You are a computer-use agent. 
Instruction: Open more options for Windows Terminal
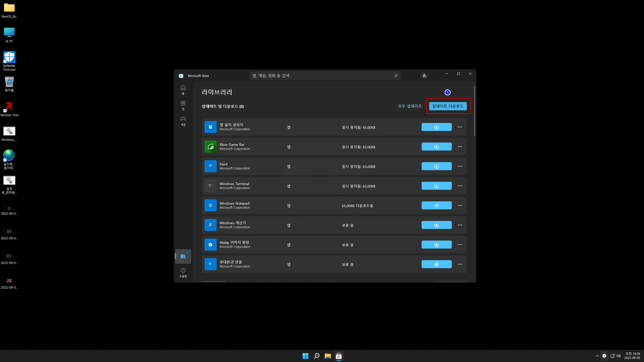click(460, 186)
